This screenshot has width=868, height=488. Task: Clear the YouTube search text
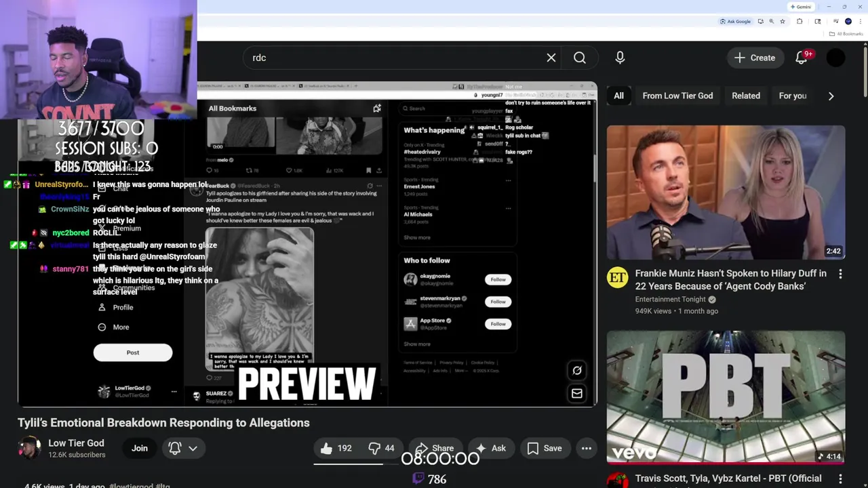(551, 58)
